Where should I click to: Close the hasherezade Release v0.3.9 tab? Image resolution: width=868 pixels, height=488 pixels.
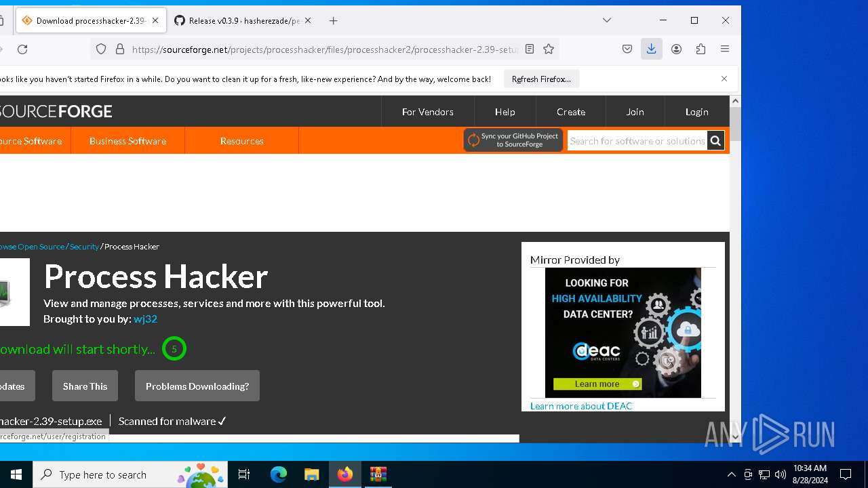pos(308,20)
